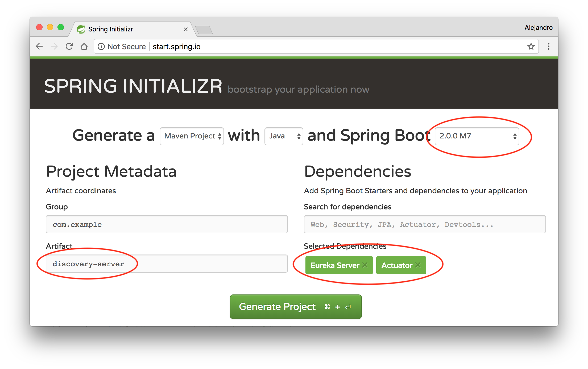
Task: Click the Not Secure info icon
Action: coord(101,46)
